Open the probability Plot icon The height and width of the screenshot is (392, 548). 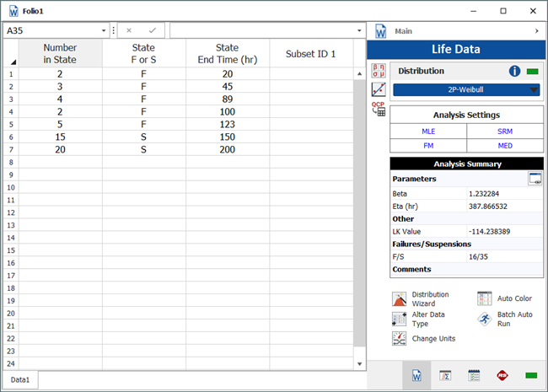(379, 89)
